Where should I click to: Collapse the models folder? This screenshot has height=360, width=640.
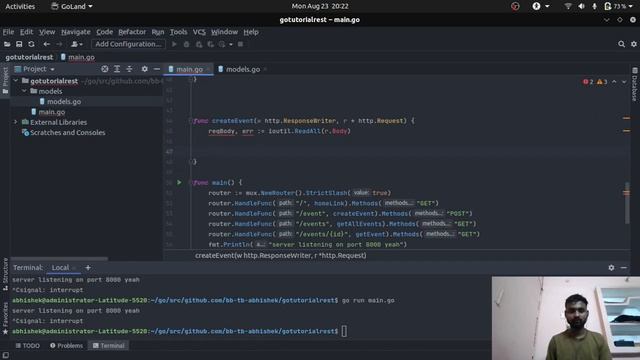tap(24, 91)
